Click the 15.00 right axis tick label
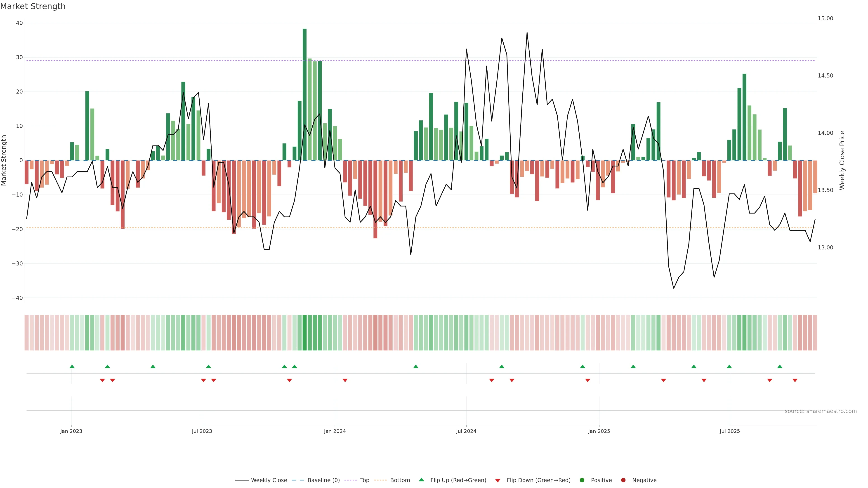This screenshot has width=868, height=488. [825, 19]
